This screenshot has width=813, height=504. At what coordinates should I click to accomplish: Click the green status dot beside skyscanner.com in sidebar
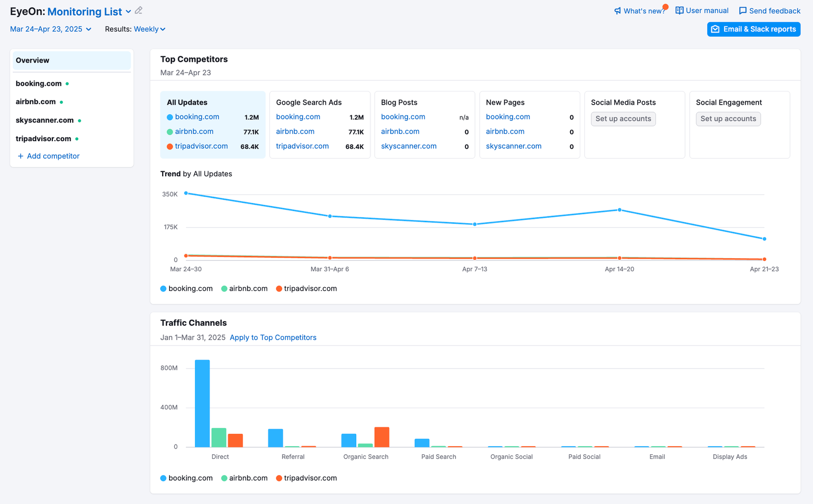[x=80, y=120]
